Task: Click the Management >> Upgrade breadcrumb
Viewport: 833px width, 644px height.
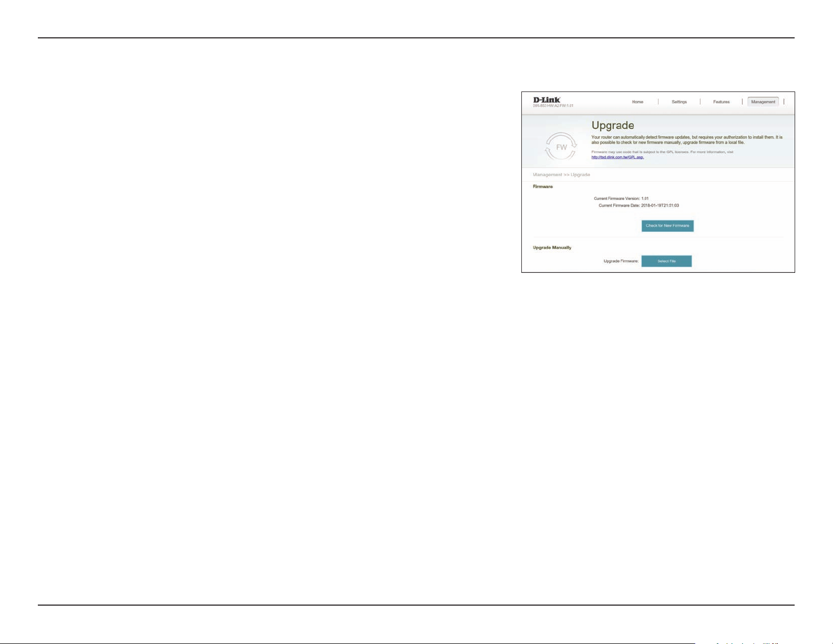Action: (561, 175)
